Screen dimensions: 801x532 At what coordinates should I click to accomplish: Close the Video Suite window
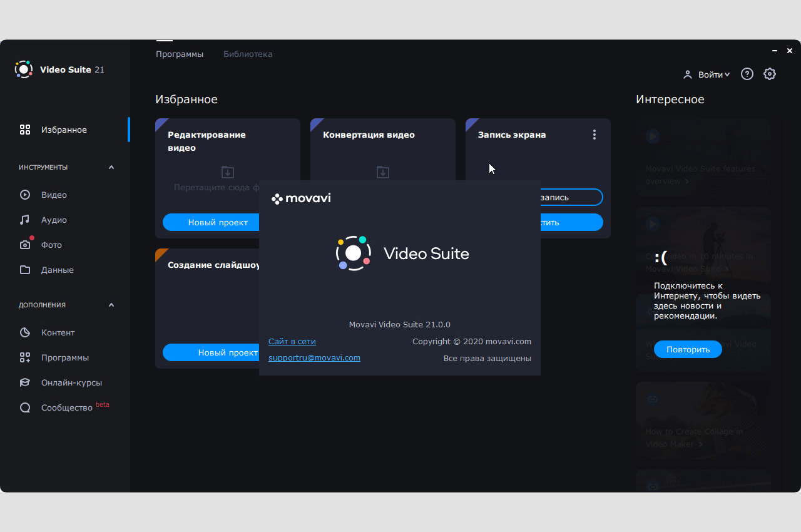tap(790, 51)
